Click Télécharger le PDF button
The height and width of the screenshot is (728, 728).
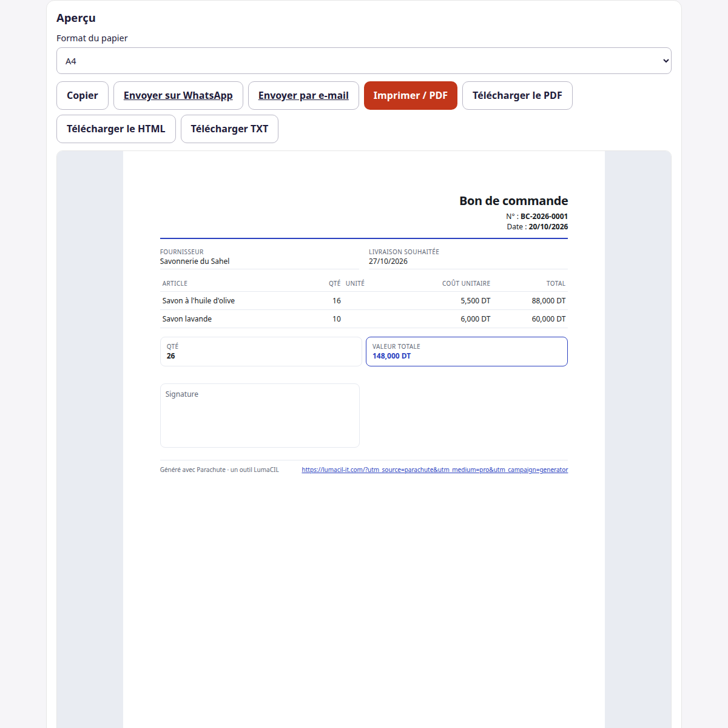tap(517, 95)
